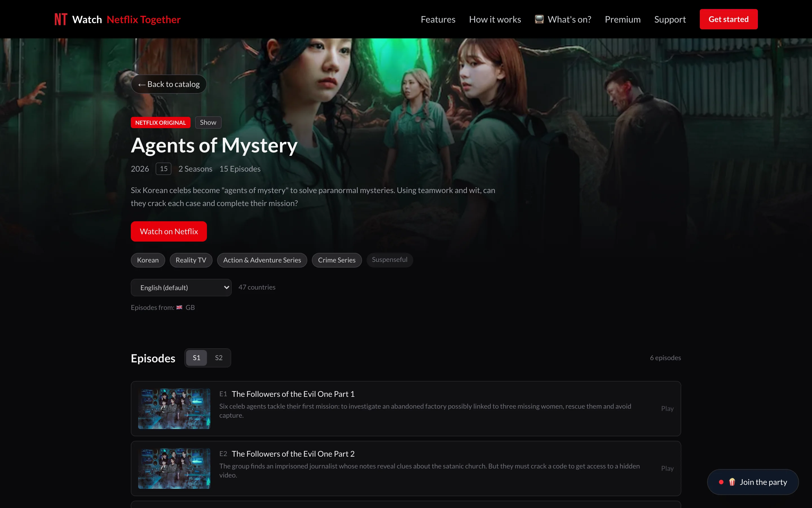Viewport: 812px width, 508px height.
Task: Select the Korean genre tag
Action: pos(148,260)
